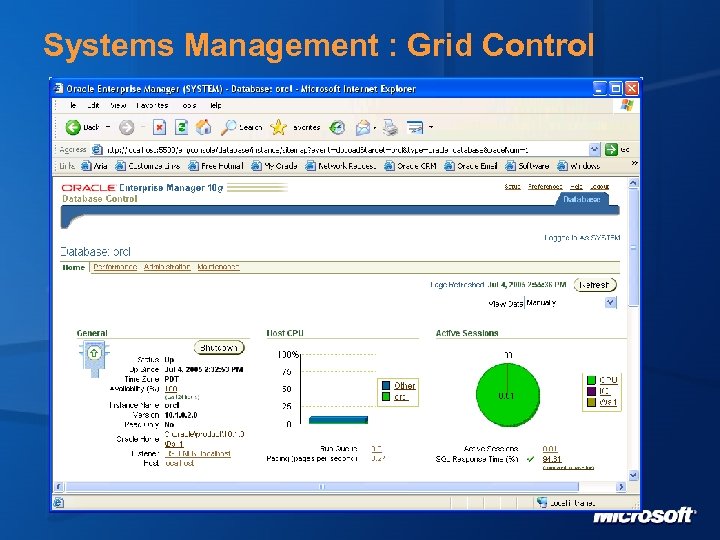This screenshot has width=720, height=540.
Task: Click the database status up-arrow icon
Action: [94, 353]
